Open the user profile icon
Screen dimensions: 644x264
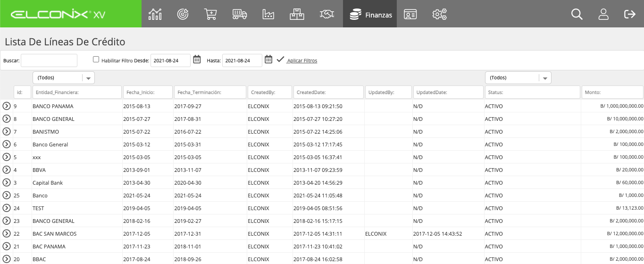pyautogui.click(x=603, y=14)
